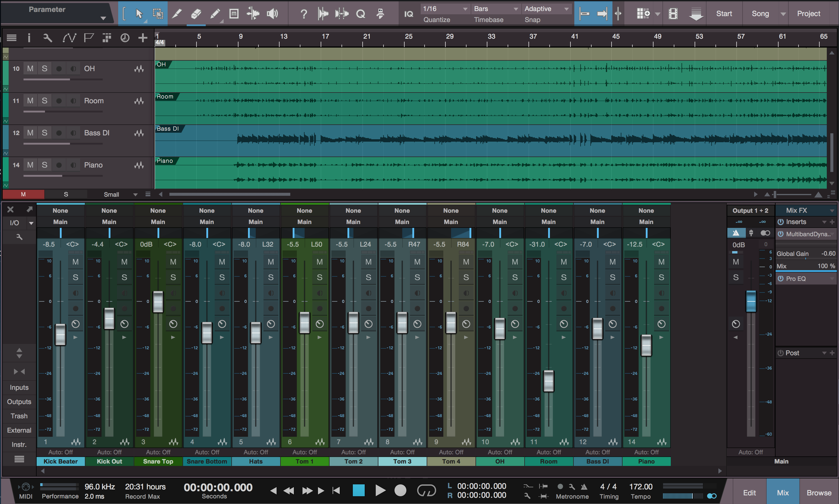The image size is (839, 504).
Task: Click the arrangement horizontal scrollbar
Action: pyautogui.click(x=230, y=194)
